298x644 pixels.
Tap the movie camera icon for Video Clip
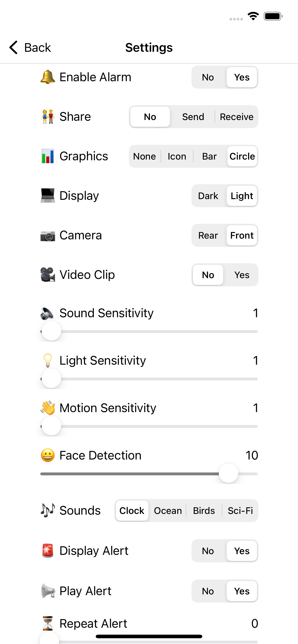click(x=48, y=275)
